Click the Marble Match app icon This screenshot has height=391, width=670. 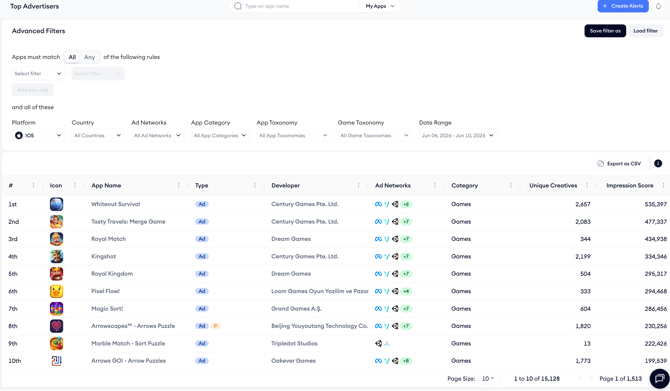tap(56, 344)
